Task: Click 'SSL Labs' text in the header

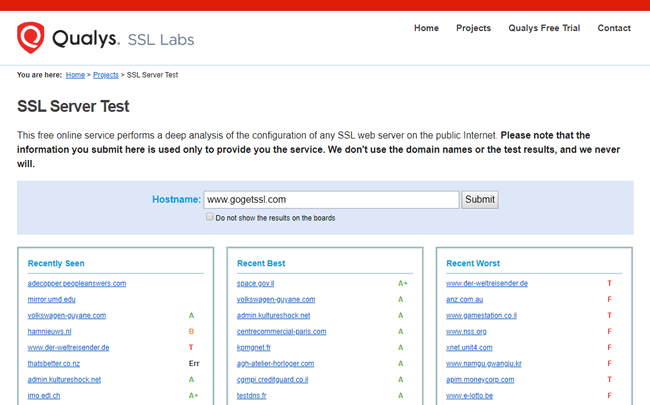Action: 161,40
